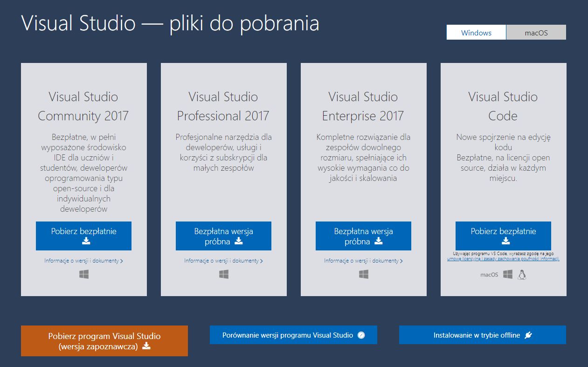The height and width of the screenshot is (367, 588).
Task: Click Windows logo icon in Community card
Action: click(84, 275)
